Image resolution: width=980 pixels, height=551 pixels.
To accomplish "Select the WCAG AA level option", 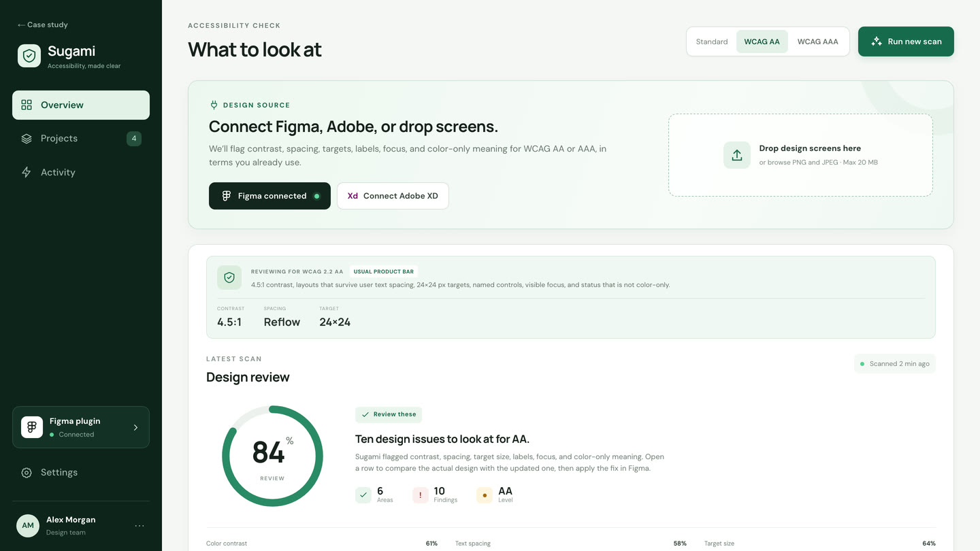I will pos(762,41).
